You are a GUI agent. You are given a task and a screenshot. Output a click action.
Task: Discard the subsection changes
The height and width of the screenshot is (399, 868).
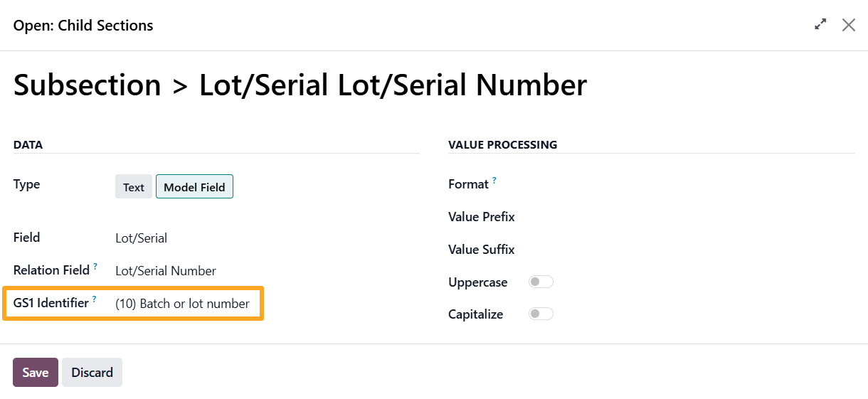pos(92,373)
